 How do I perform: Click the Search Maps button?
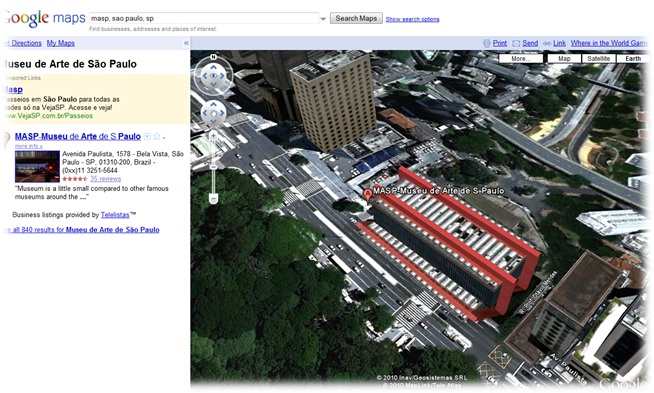(x=356, y=18)
